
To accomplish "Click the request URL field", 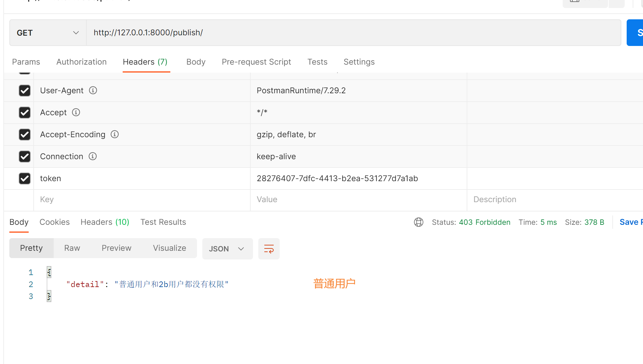I will coord(353,33).
